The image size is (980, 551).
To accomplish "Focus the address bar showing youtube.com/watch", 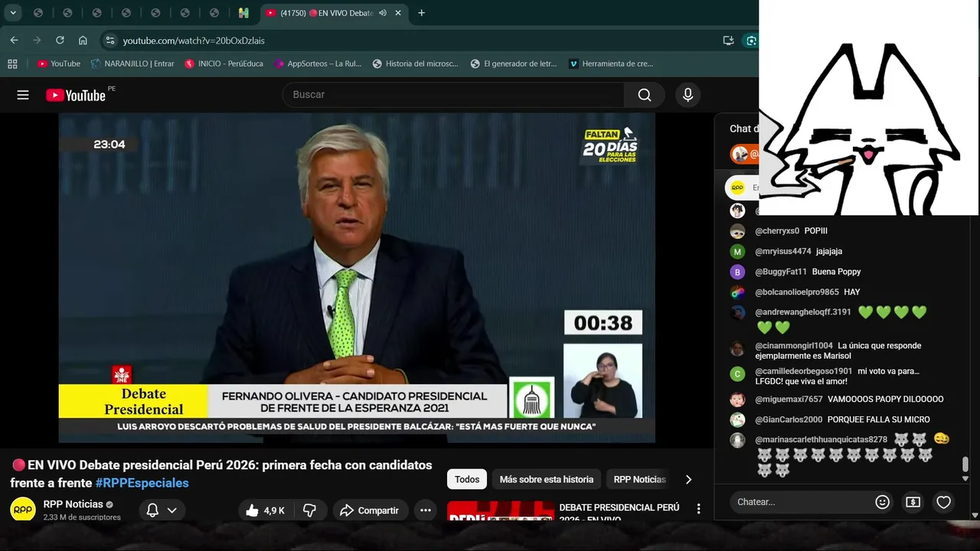I will tap(413, 41).
